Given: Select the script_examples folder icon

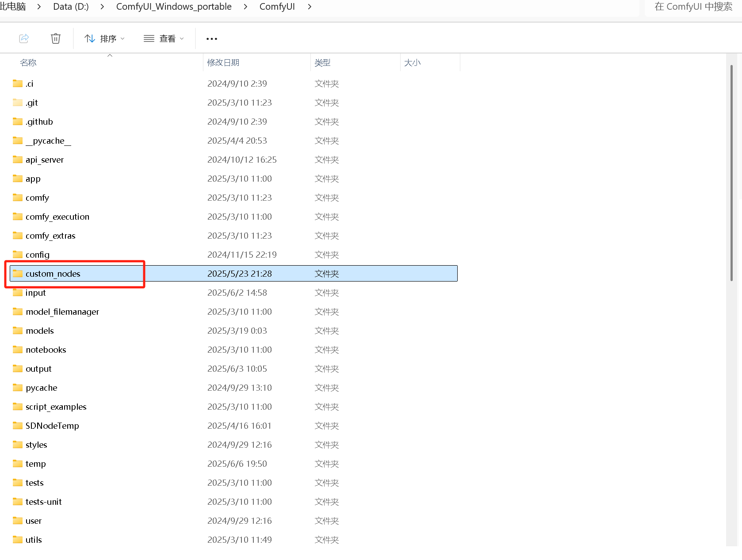Looking at the screenshot, I should pyautogui.click(x=18, y=407).
